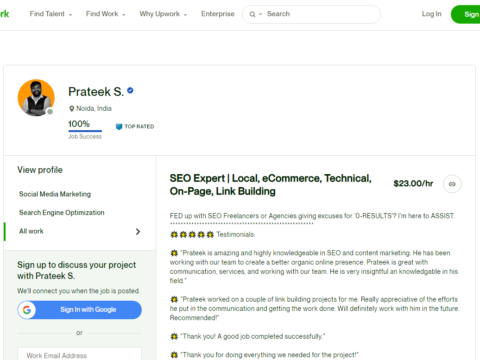This screenshot has height=360, width=480.
Task: Expand All work chevron arrow
Action: click(x=138, y=231)
